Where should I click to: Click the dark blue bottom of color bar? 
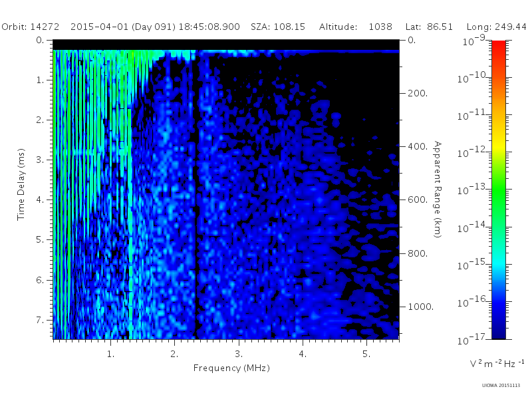(x=498, y=331)
